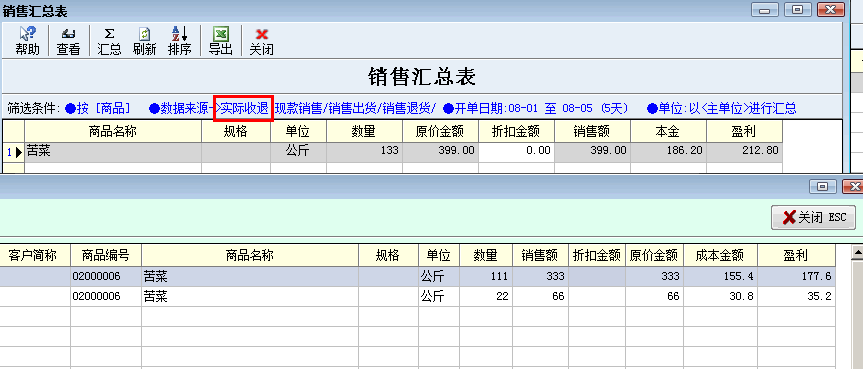
Task: Click the 原价金额 header in summary table
Action: 440,132
